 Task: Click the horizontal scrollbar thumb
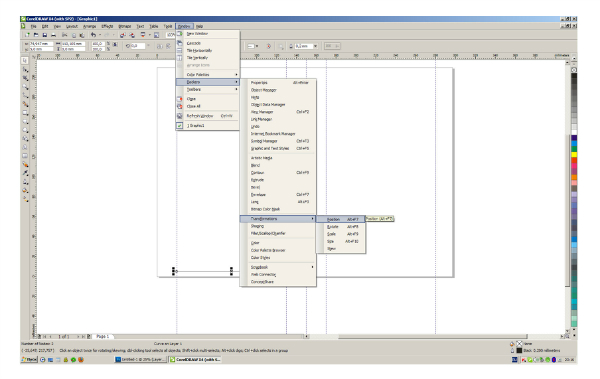point(432,337)
